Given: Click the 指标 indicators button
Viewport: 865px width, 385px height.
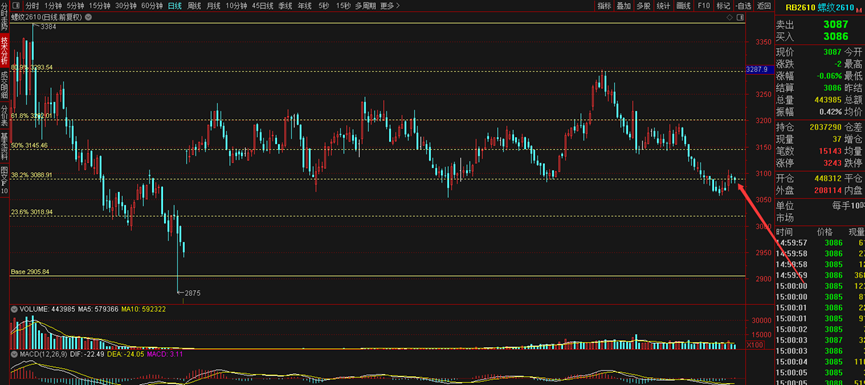Looking at the screenshot, I should [x=605, y=6].
